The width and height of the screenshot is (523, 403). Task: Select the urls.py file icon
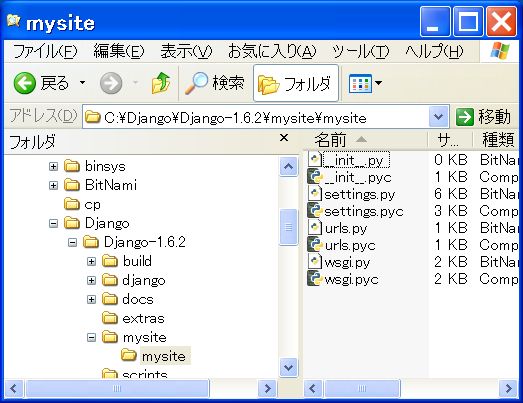315,228
